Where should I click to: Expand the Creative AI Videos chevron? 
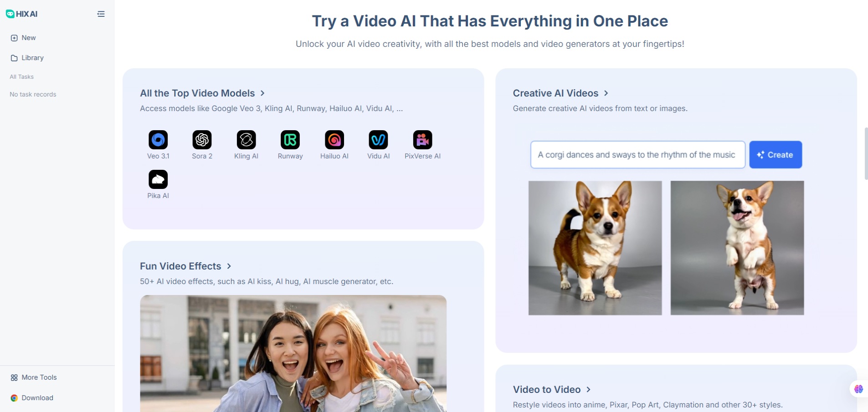coord(606,93)
